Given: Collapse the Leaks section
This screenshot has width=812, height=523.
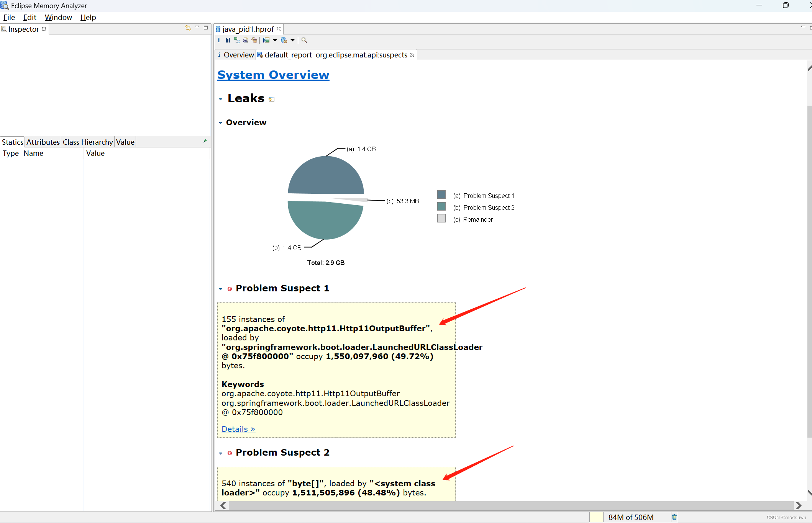Looking at the screenshot, I should pyautogui.click(x=220, y=99).
